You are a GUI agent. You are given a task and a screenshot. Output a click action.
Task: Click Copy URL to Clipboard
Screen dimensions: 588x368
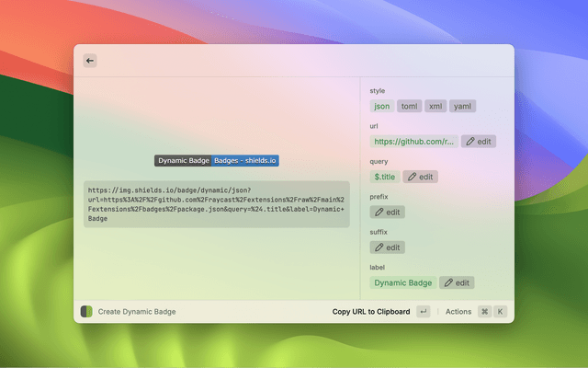pos(371,312)
